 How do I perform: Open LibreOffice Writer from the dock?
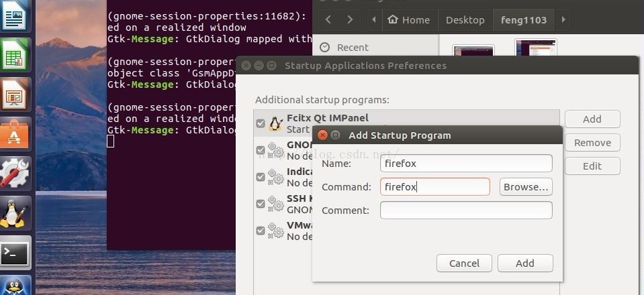[15, 15]
